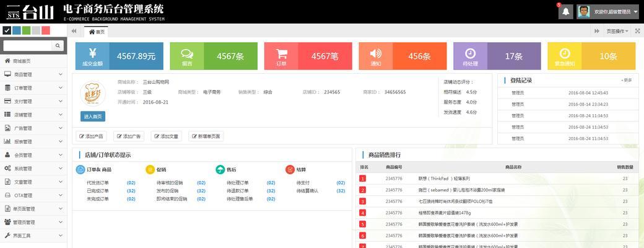Focus the sidebar search input field
This screenshot has height=248, width=644.
tap(27, 46)
